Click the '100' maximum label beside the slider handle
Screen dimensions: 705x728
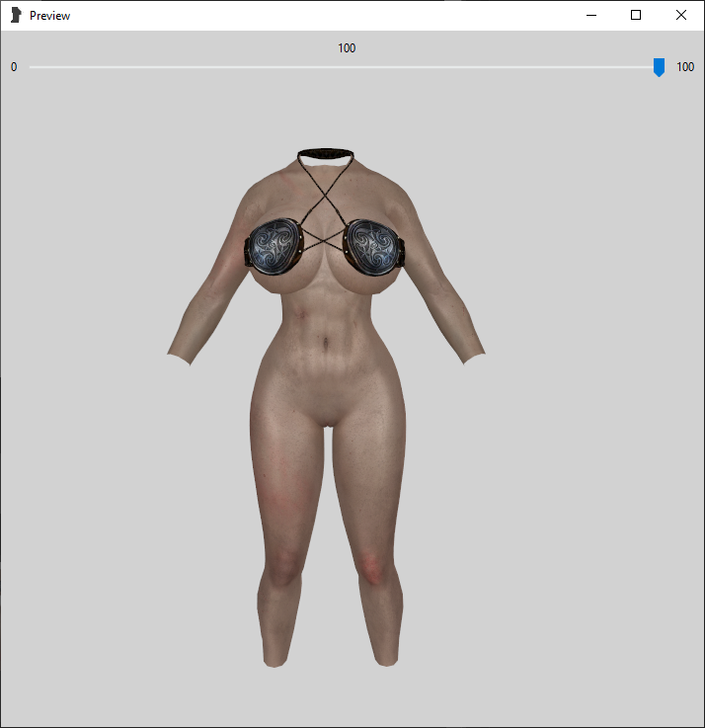[685, 67]
